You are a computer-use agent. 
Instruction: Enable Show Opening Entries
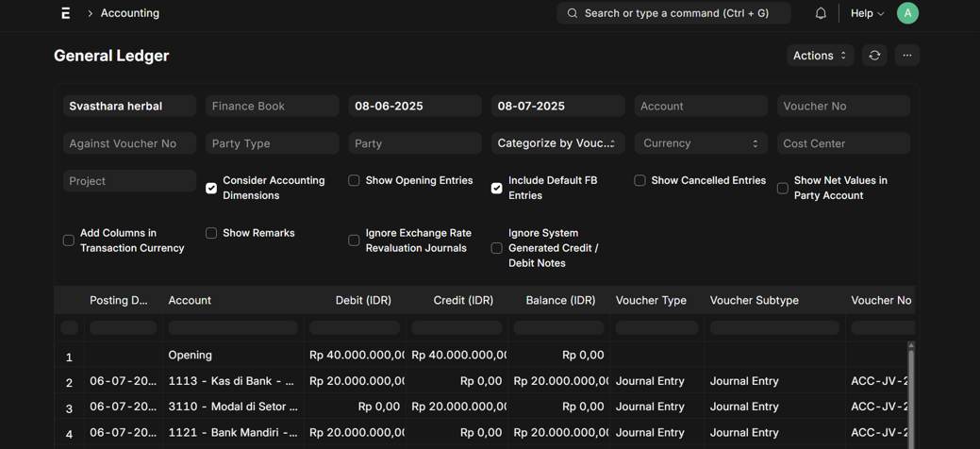(x=354, y=181)
